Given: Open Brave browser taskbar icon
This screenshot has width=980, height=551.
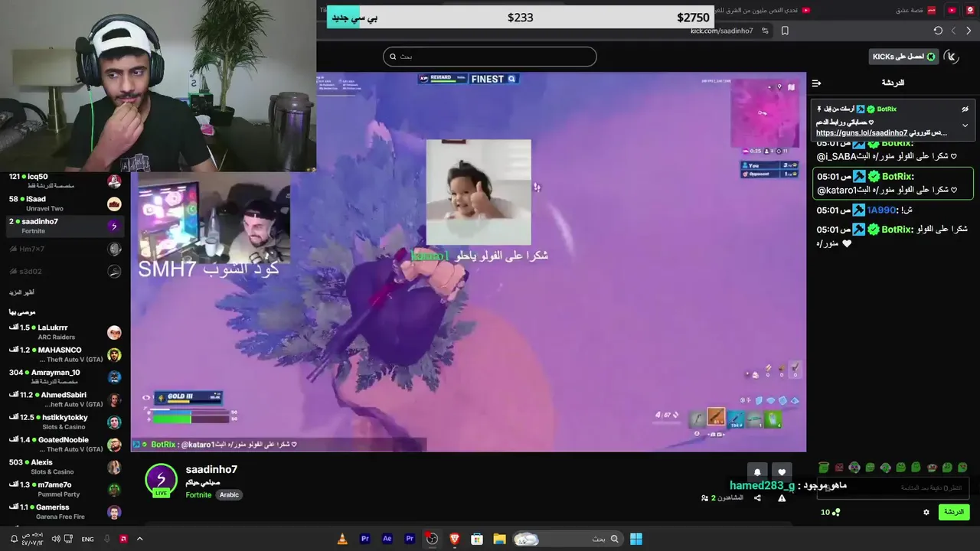Looking at the screenshot, I should (455, 539).
